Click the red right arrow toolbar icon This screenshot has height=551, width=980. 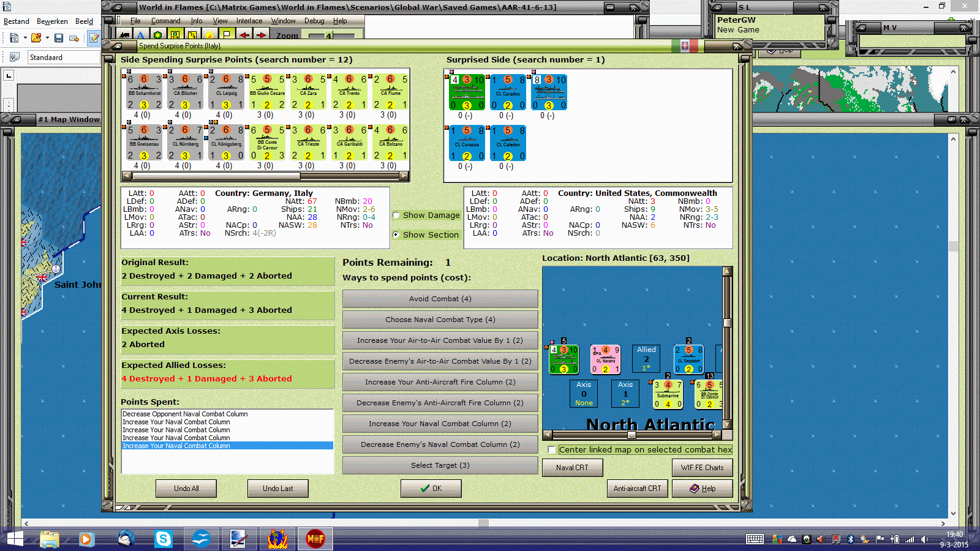pos(262,35)
